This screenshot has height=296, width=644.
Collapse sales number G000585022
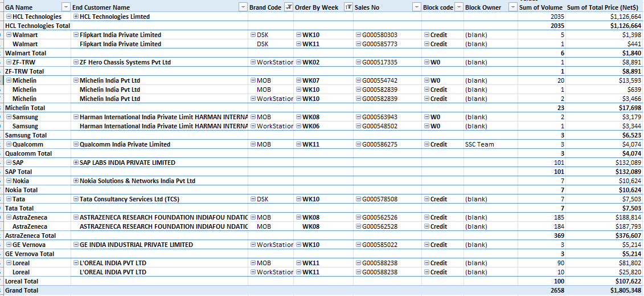(x=358, y=245)
